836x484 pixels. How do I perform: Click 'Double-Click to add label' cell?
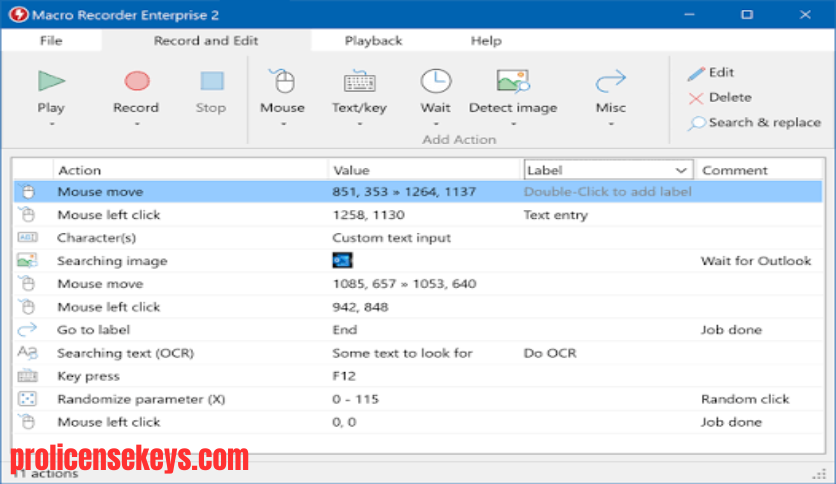(x=608, y=191)
